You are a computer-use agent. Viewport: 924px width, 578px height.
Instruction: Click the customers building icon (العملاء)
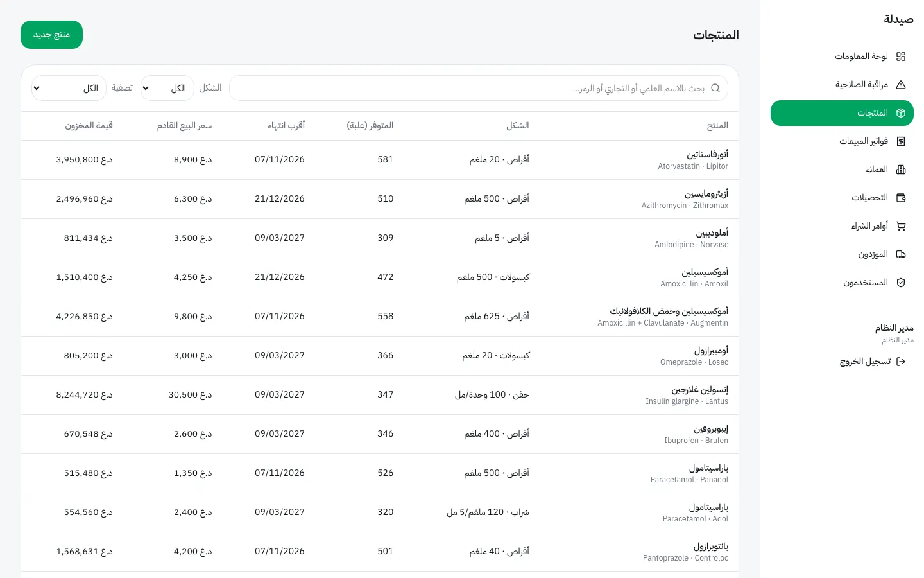pyautogui.click(x=901, y=170)
